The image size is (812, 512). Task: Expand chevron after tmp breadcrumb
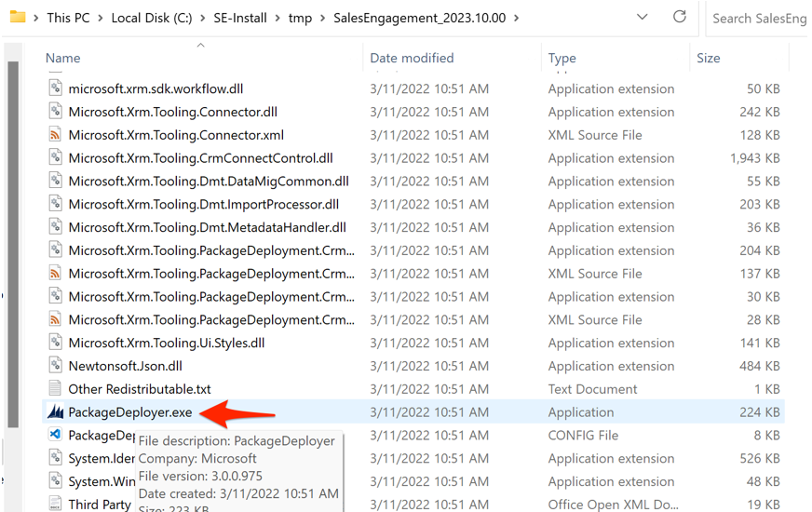click(x=323, y=18)
